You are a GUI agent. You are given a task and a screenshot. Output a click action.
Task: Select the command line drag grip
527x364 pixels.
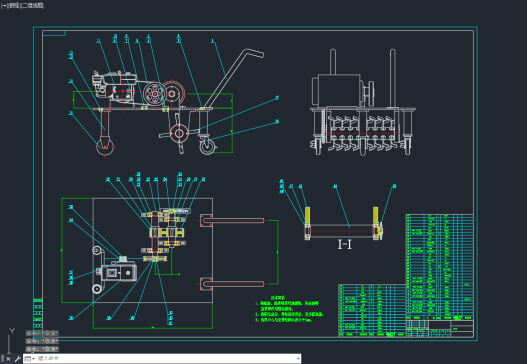pyautogui.click(x=2, y=359)
